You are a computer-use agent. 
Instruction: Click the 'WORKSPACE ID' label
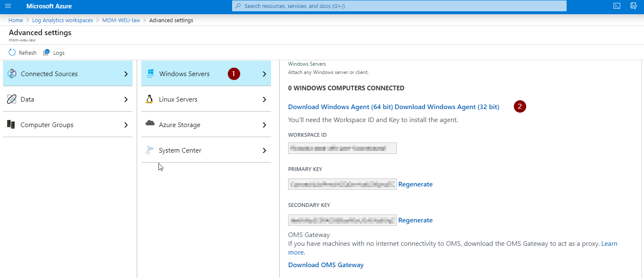tap(307, 135)
